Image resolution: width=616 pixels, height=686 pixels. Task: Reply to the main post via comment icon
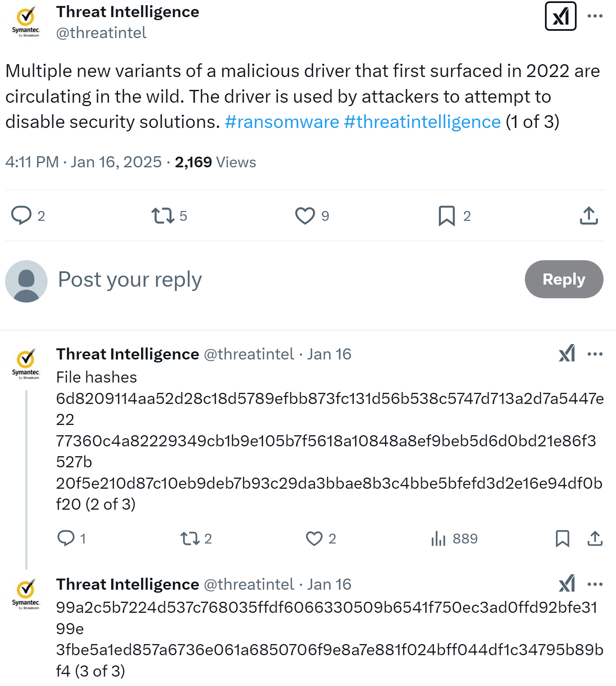click(21, 215)
